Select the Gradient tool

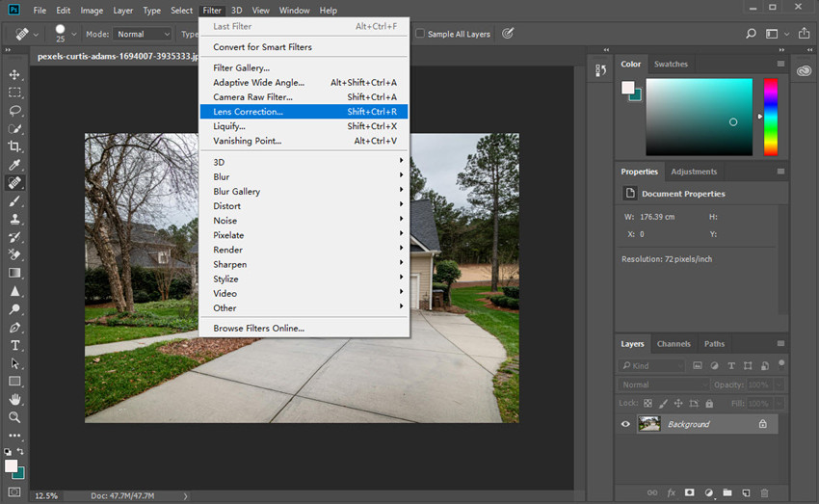(x=14, y=273)
